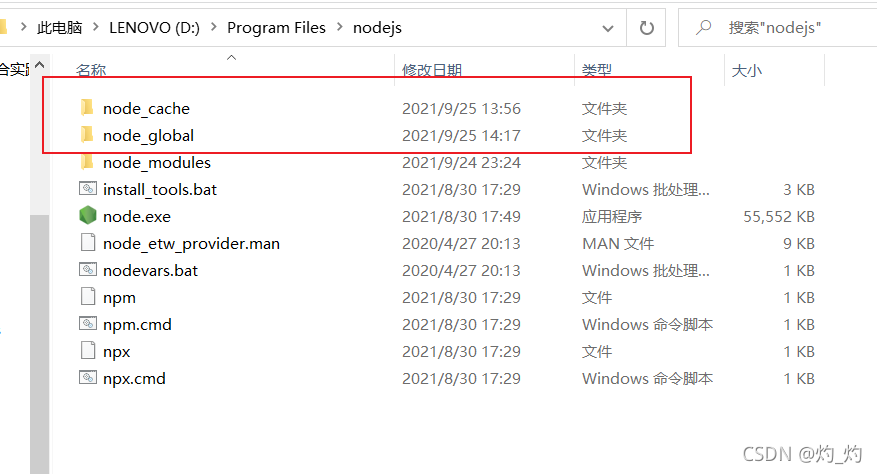Select node.exe file name
This screenshot has height=474, width=877.
coord(137,217)
